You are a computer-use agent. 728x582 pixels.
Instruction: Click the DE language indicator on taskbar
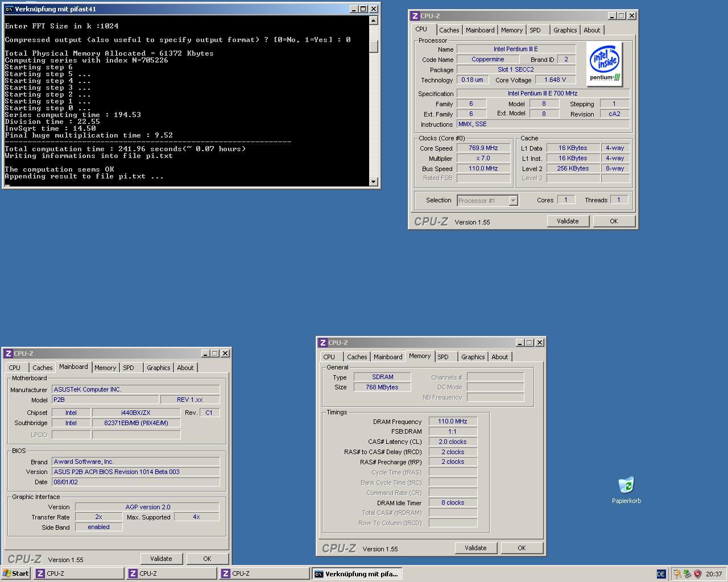tap(661, 573)
